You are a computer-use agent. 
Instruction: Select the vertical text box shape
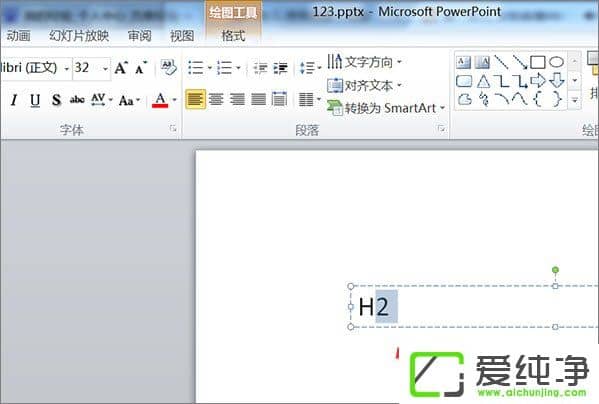[x=482, y=62]
